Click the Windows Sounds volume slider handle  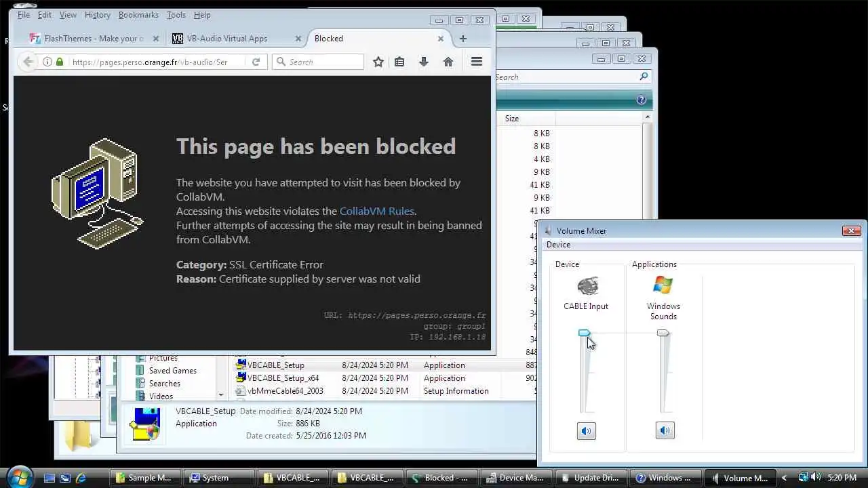pos(663,333)
